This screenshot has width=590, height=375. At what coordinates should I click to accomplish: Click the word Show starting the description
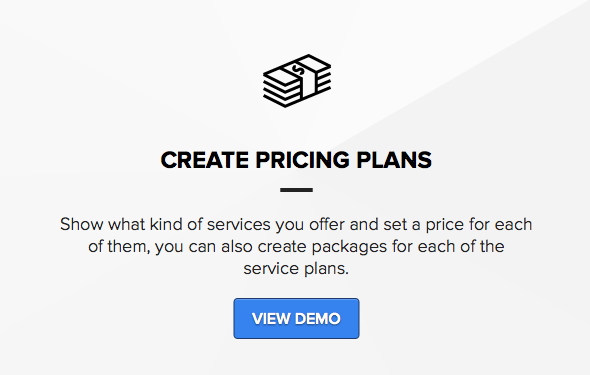pos(82,225)
